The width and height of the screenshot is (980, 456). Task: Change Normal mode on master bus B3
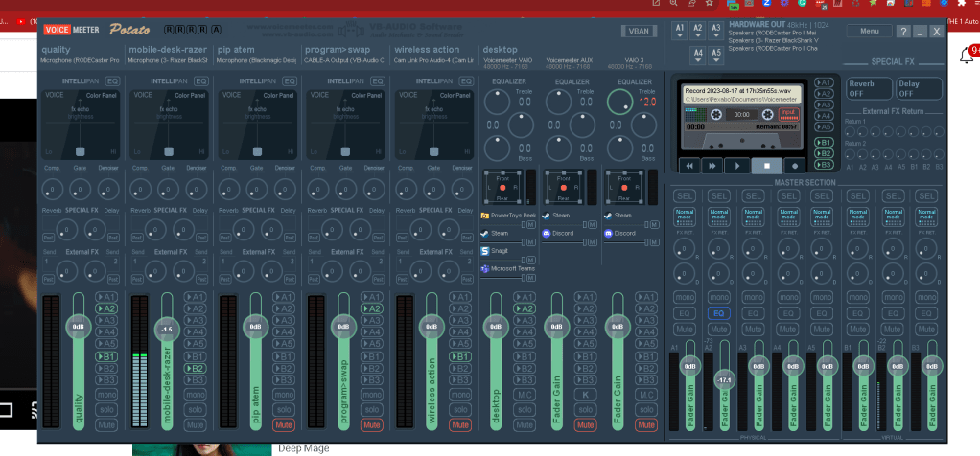[926, 217]
